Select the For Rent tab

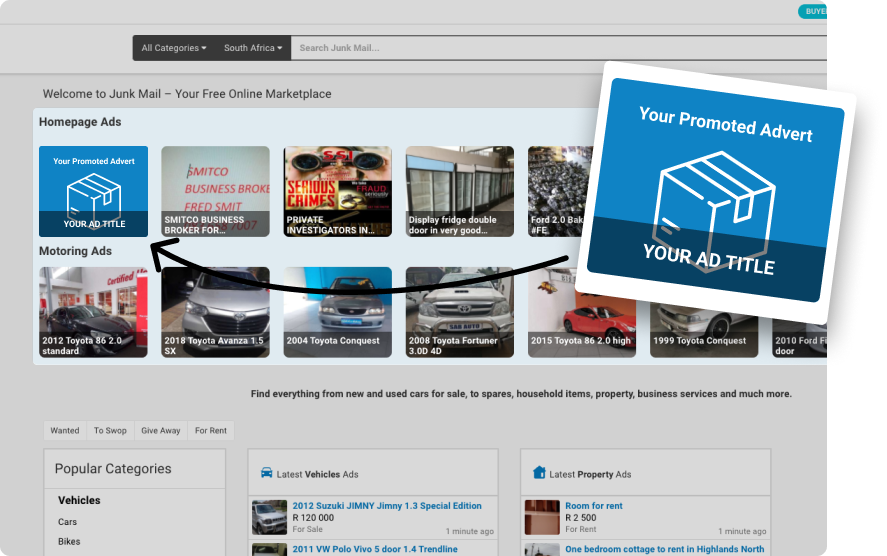211,430
